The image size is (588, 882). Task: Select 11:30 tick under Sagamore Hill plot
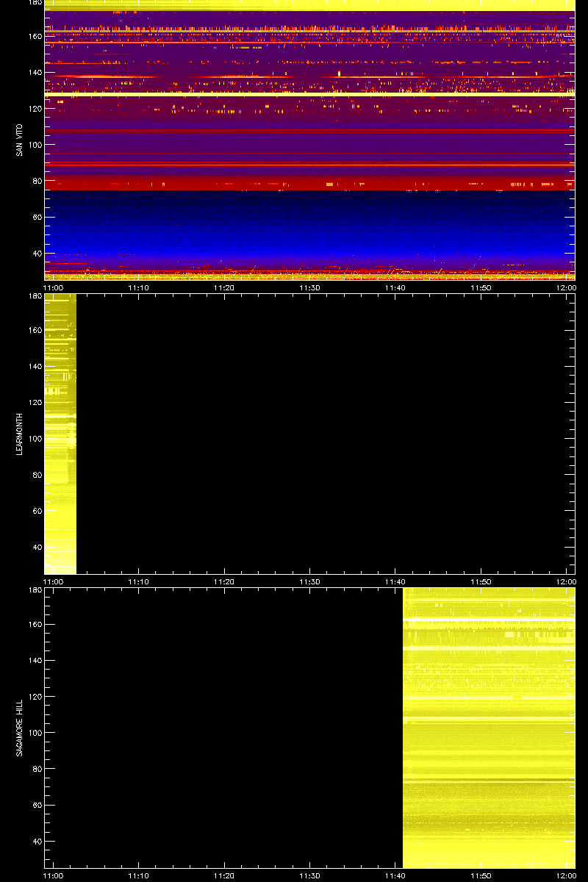309,875
